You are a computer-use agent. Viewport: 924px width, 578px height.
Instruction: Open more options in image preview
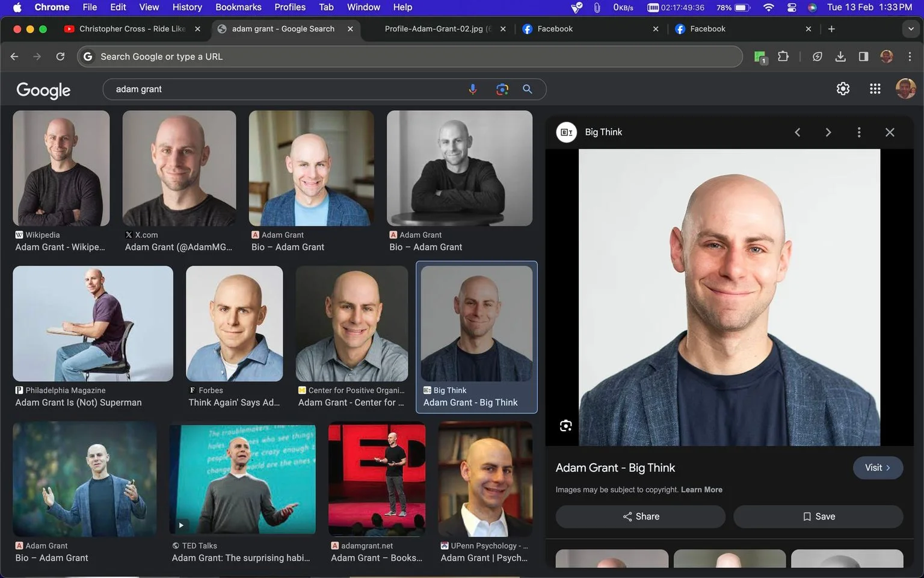[859, 132]
